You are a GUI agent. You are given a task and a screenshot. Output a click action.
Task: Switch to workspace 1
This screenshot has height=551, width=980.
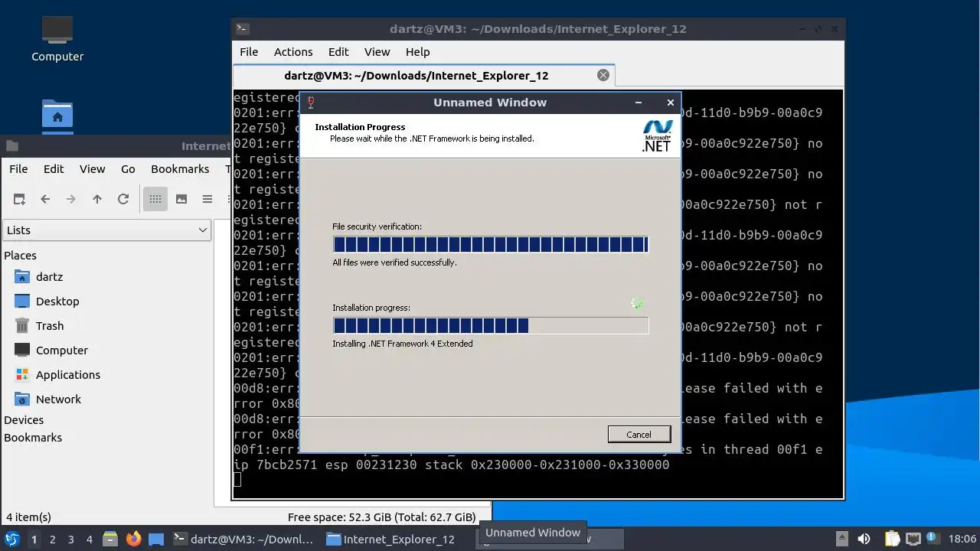click(x=34, y=540)
